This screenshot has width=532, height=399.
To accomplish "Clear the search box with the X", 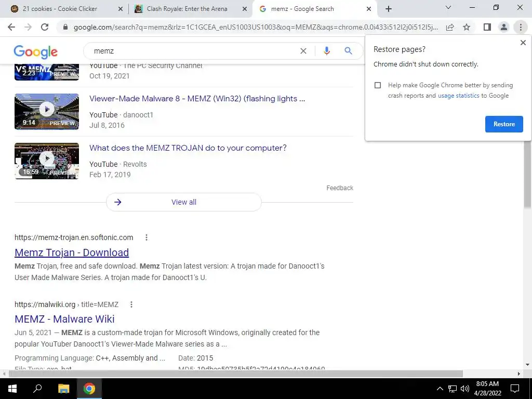I will pos(303,51).
